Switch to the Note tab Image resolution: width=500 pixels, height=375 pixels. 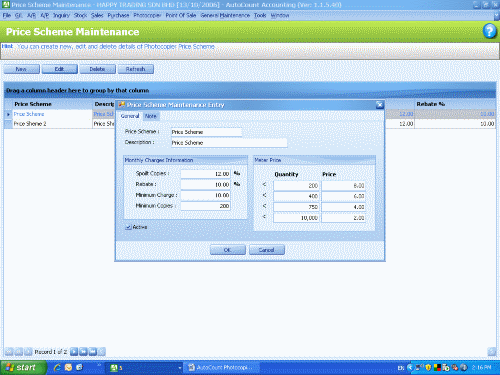coord(151,116)
